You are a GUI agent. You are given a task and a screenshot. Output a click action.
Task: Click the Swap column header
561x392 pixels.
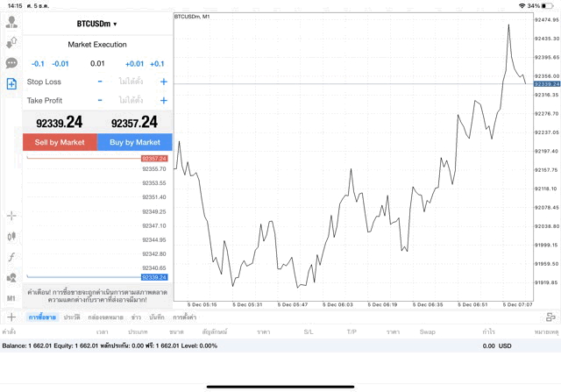coord(427,331)
